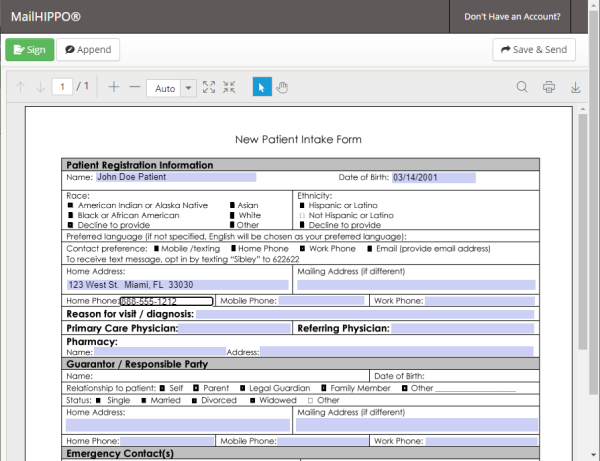
Task: Check the White race box
Action: 232,215
